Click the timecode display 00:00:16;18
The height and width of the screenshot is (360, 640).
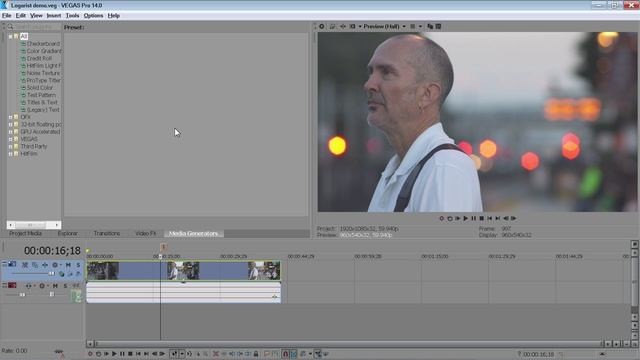point(52,251)
